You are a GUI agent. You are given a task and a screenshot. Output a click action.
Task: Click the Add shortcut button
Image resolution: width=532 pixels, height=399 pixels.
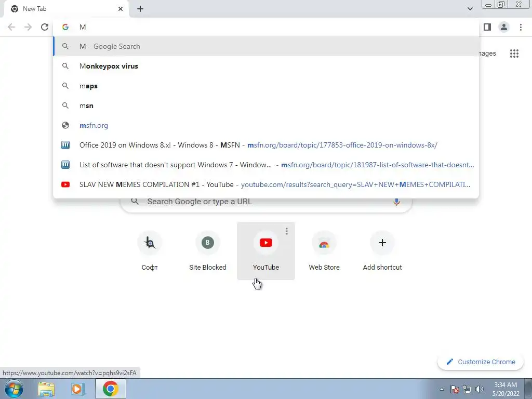click(x=382, y=251)
